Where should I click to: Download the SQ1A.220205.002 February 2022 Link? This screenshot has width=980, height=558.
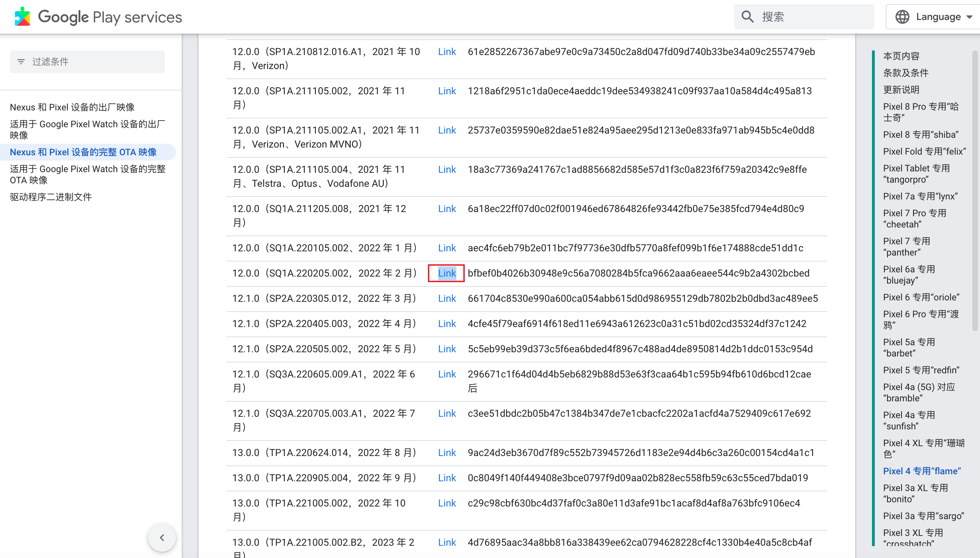coord(447,273)
